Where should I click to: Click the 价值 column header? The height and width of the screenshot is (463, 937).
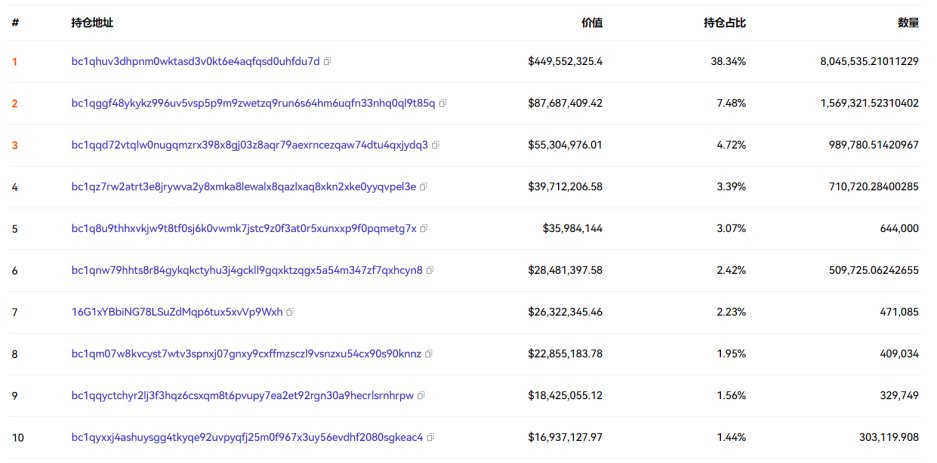point(592,21)
